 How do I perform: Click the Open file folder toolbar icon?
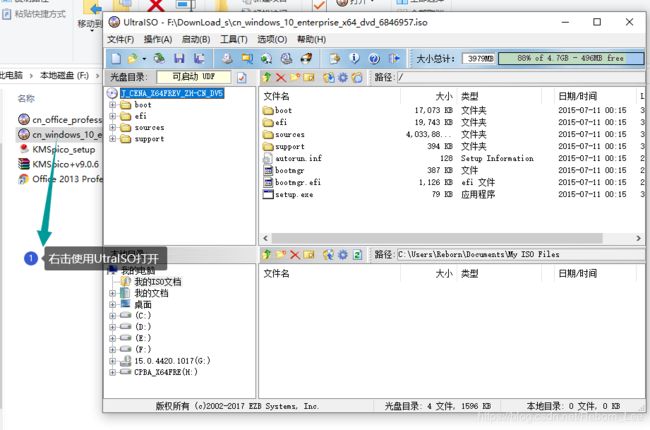tap(133, 58)
